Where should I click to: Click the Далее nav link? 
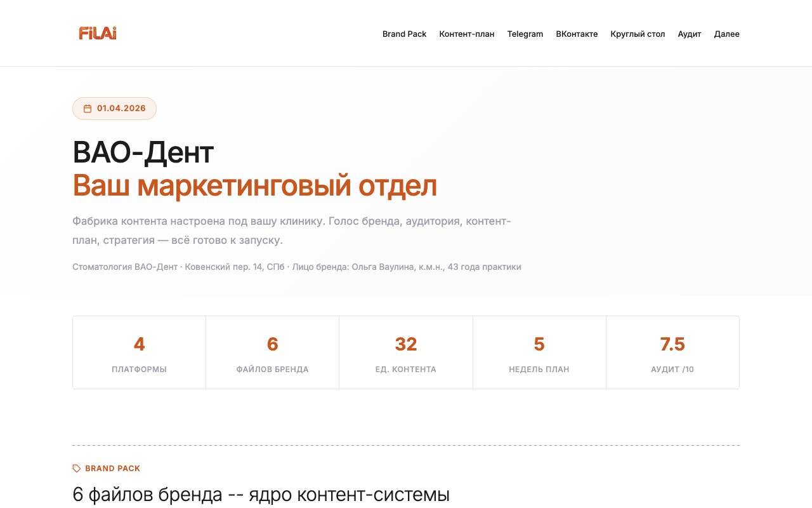coord(727,34)
